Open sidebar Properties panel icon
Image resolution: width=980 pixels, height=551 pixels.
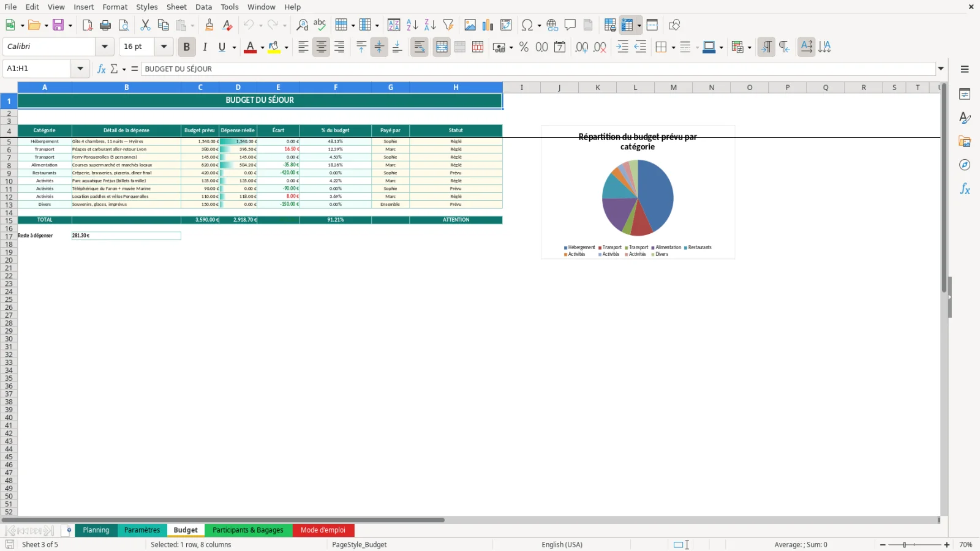pos(965,94)
